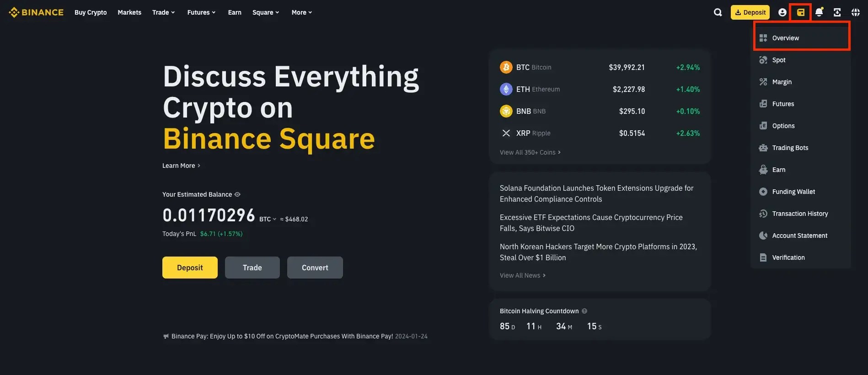Click the Ethereum coin icon
Image resolution: width=868 pixels, height=375 pixels.
[x=506, y=89]
